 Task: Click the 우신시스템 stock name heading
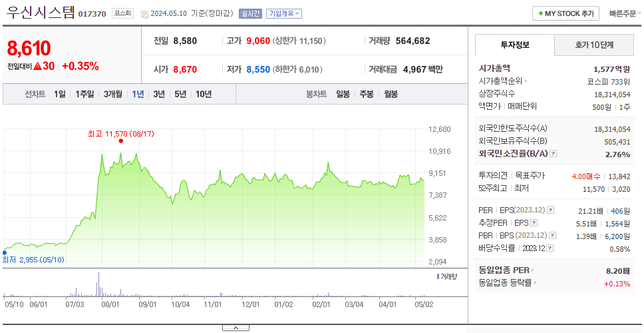tap(41, 13)
